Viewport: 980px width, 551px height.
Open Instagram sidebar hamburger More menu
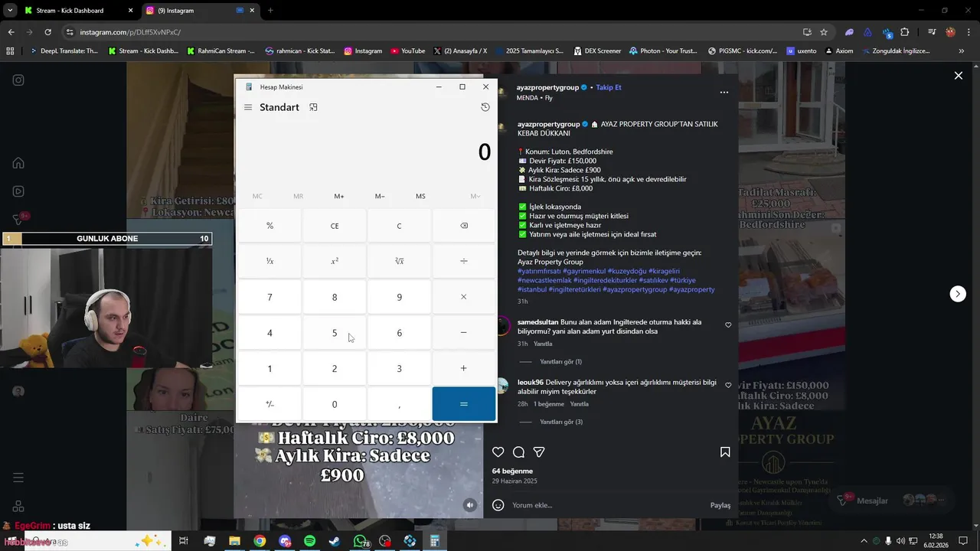[18, 478]
